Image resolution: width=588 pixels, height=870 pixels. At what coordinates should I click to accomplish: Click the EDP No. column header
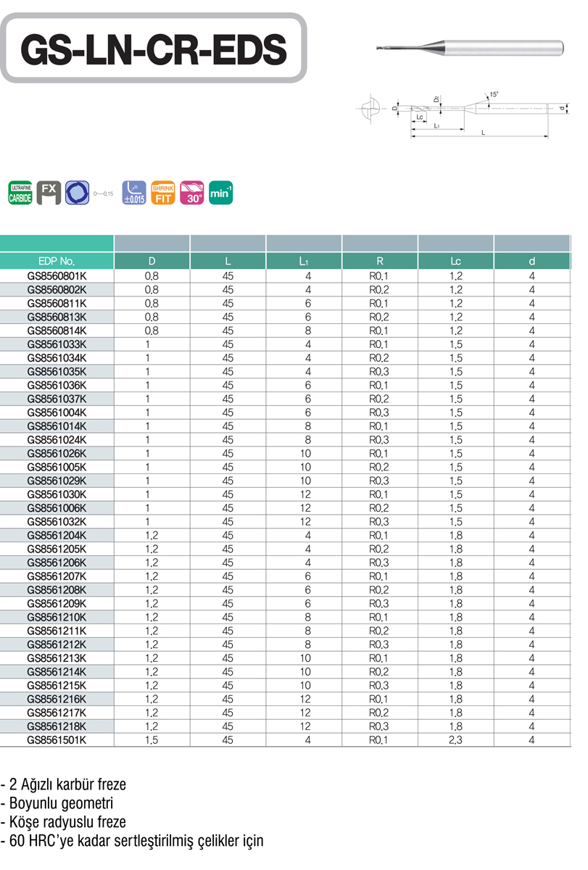57,261
